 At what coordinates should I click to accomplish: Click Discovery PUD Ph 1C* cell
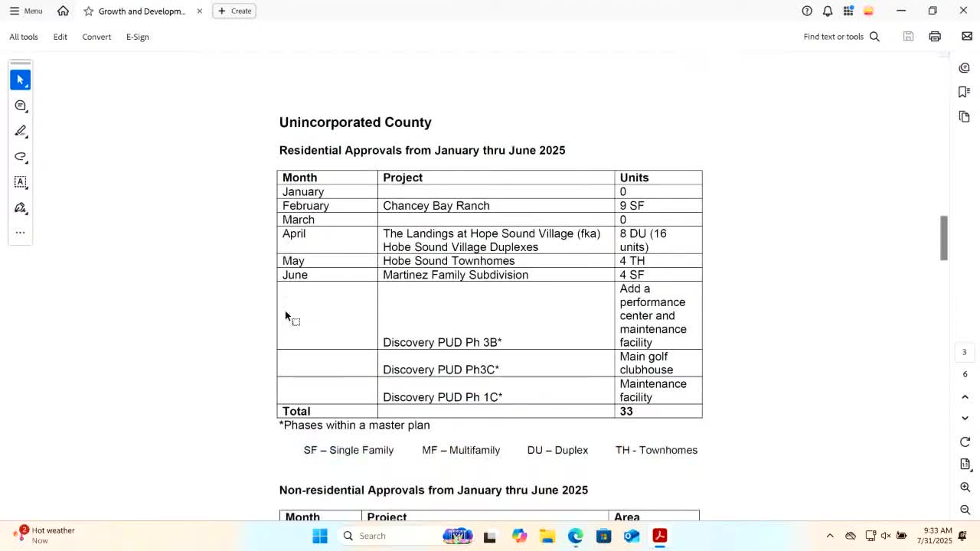pos(496,390)
